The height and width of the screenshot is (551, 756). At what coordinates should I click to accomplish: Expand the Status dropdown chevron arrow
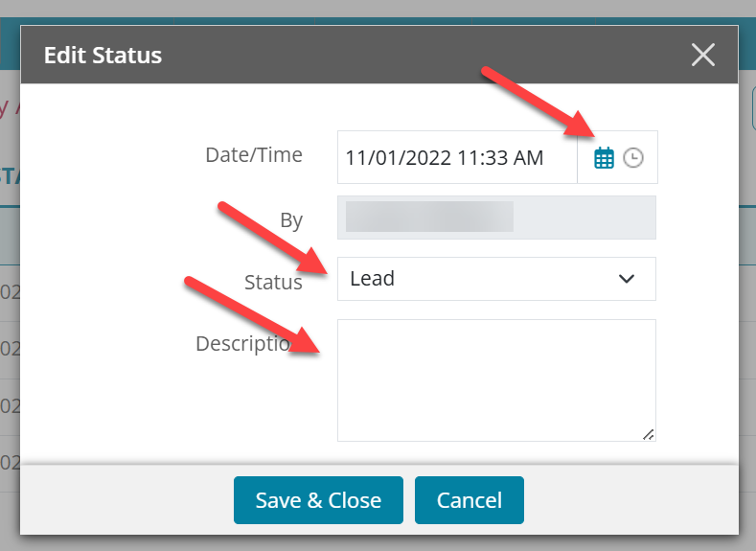point(627,279)
